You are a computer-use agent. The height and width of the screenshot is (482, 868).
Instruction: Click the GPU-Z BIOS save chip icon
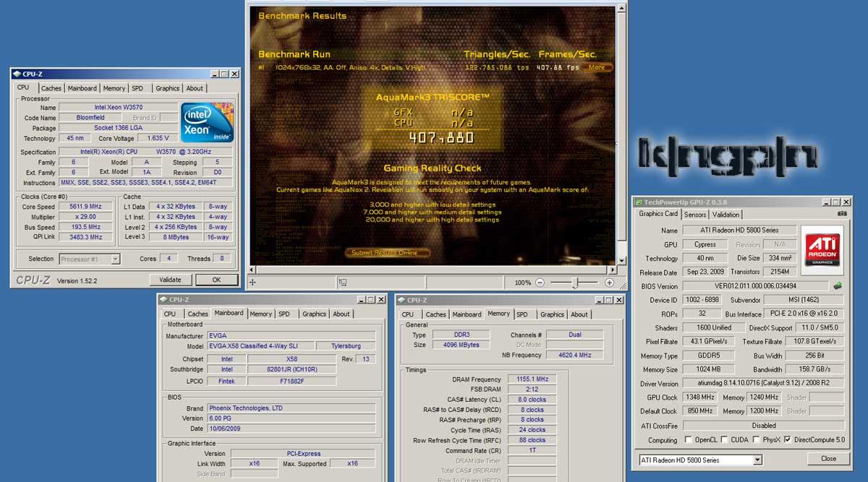838,286
